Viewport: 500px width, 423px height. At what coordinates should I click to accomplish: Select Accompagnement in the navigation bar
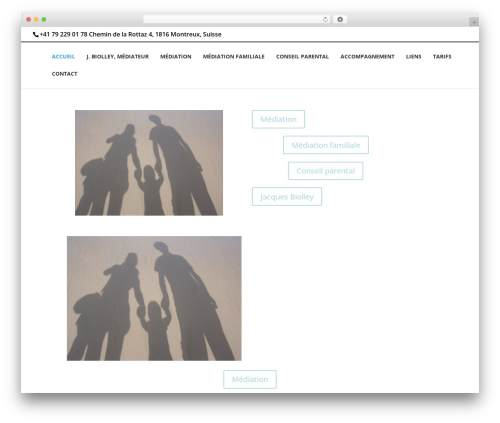367,57
